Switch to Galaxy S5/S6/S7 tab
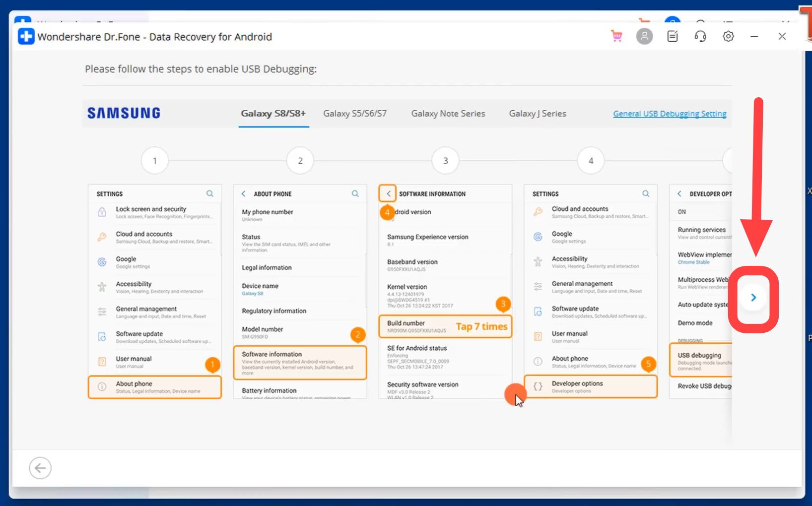 [x=355, y=114]
